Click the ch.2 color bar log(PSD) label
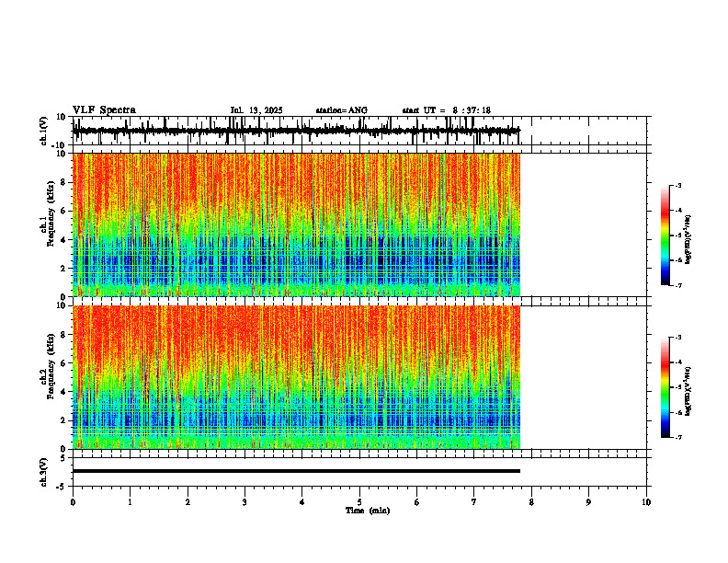This screenshot has height=563, width=728. pyautogui.click(x=688, y=391)
